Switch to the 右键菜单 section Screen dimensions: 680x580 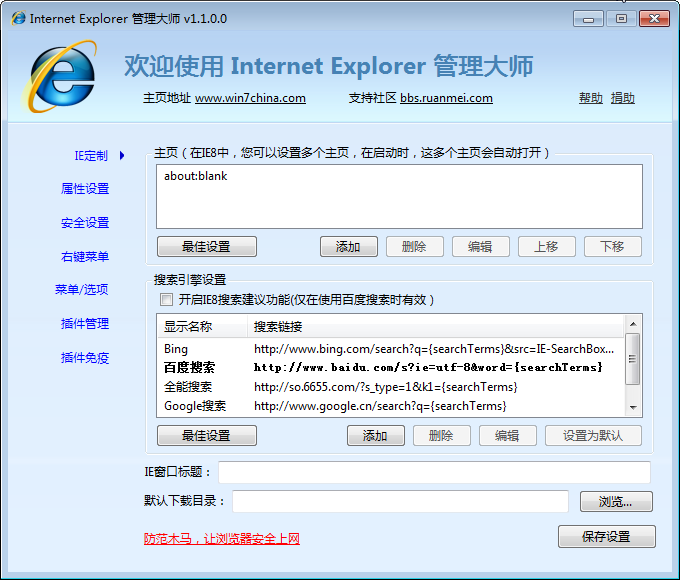click(85, 256)
